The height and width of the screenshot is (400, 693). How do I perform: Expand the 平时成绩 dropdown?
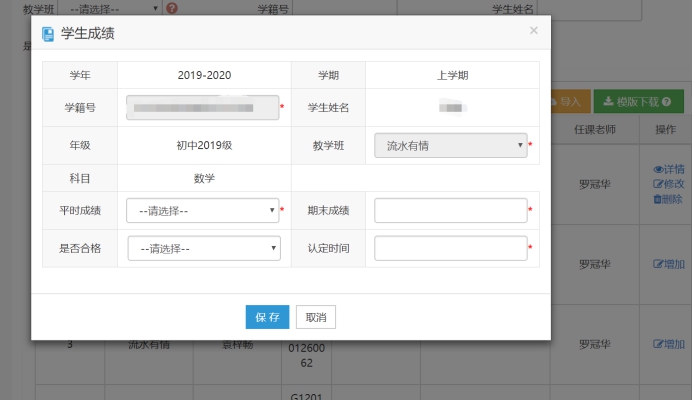coord(203,211)
